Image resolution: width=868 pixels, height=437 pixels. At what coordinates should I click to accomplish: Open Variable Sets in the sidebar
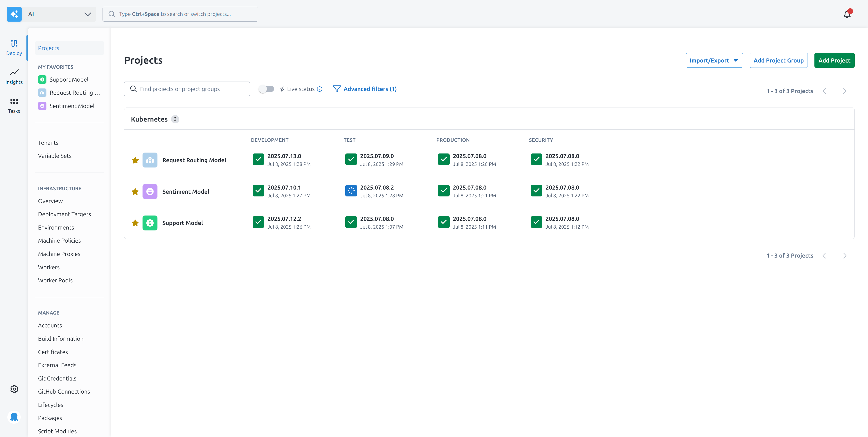click(x=54, y=156)
